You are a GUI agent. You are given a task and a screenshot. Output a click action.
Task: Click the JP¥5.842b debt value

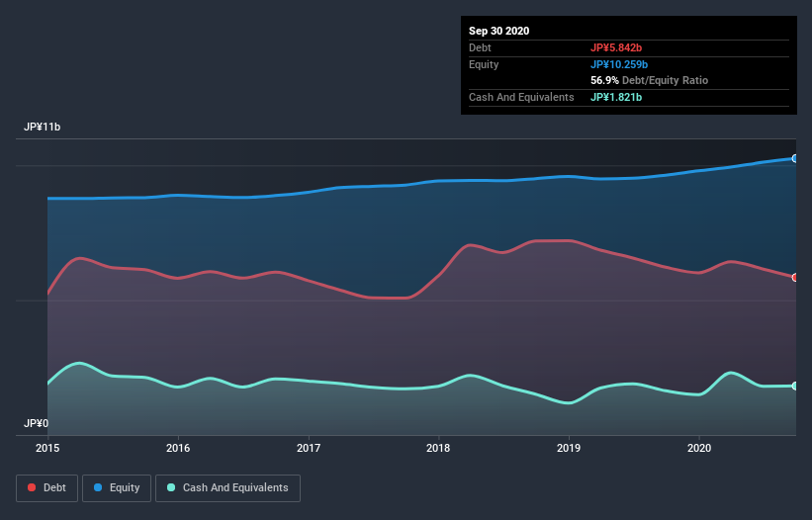pos(616,47)
